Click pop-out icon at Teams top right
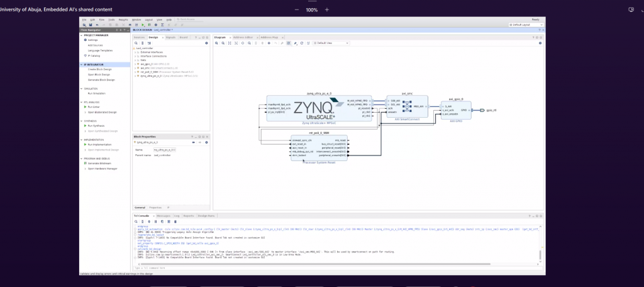 pos(631,9)
